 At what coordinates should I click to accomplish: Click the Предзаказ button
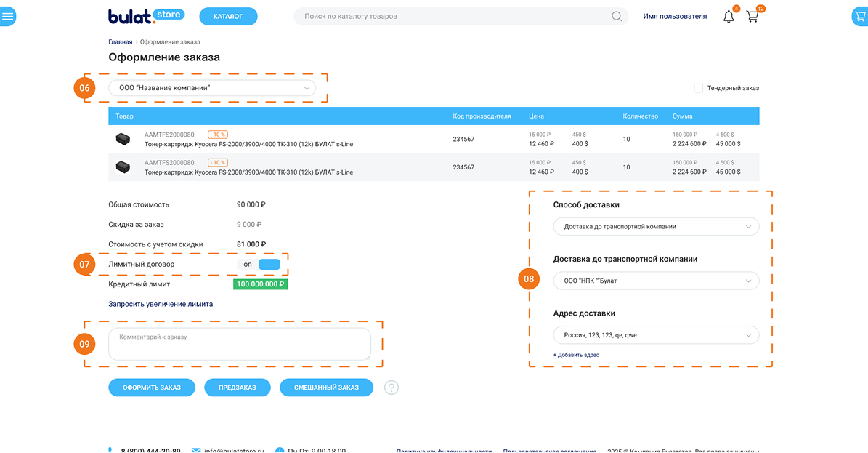click(238, 388)
